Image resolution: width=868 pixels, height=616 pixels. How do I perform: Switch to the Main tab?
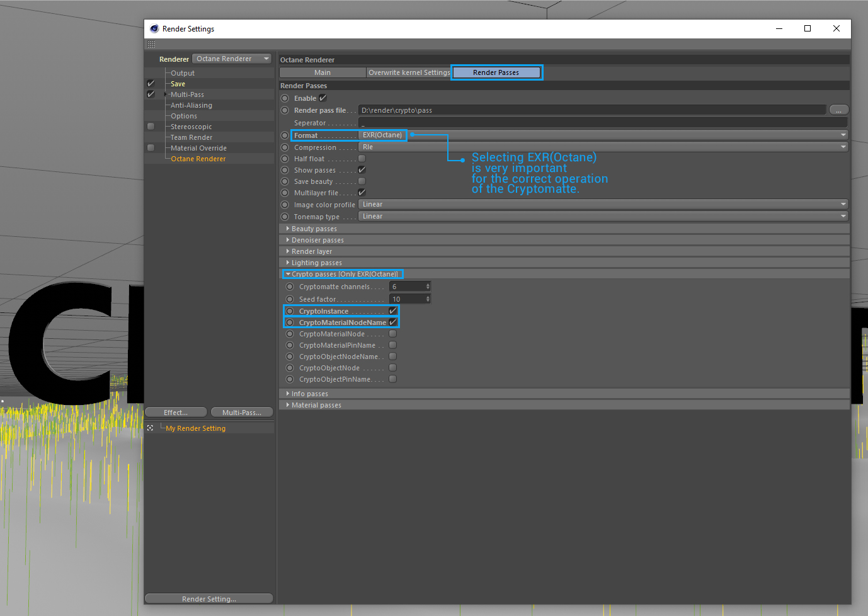(323, 72)
